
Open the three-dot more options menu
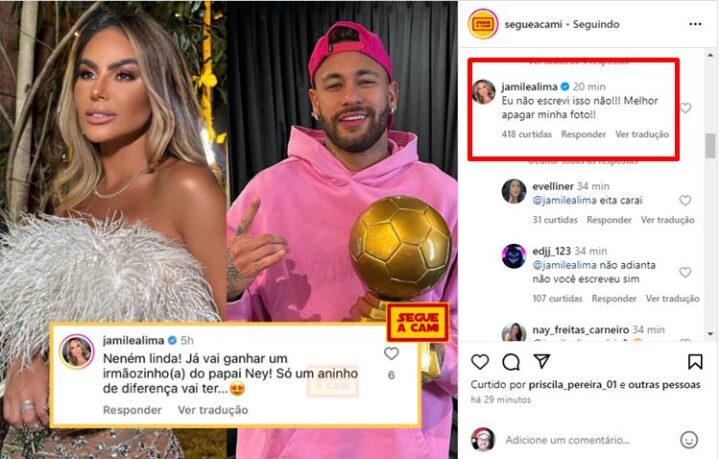click(695, 24)
